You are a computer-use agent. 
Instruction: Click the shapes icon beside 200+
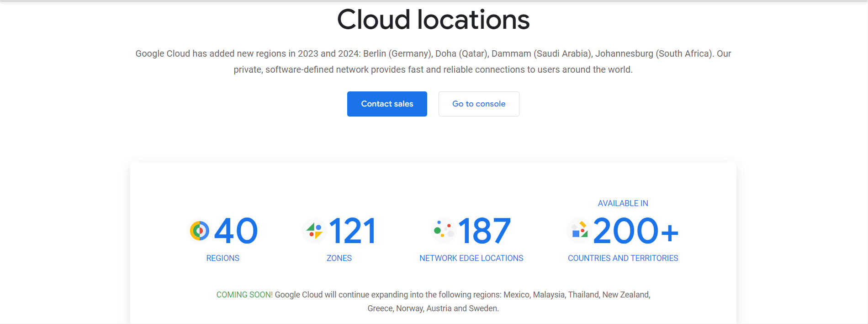point(579,230)
